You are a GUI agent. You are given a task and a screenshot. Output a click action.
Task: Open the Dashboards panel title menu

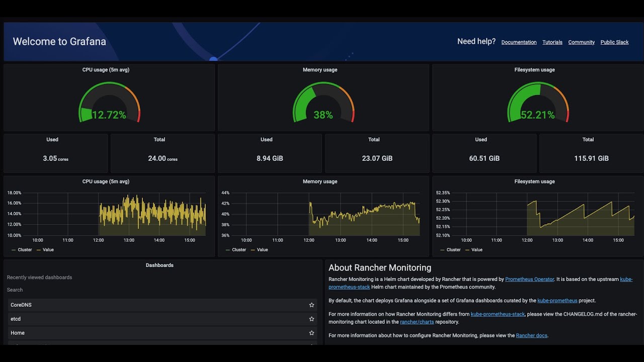click(x=159, y=265)
